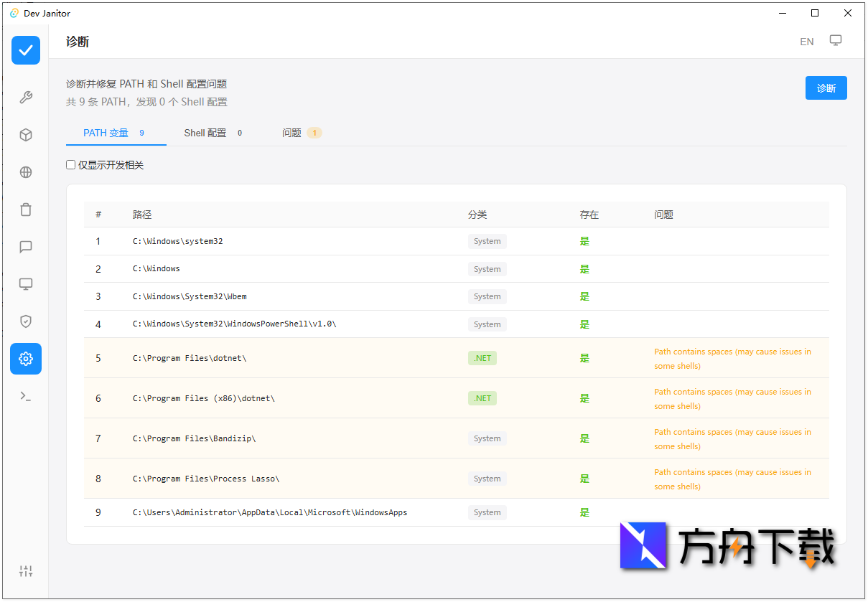Click the chat bubble icon in sidebar

(x=26, y=247)
